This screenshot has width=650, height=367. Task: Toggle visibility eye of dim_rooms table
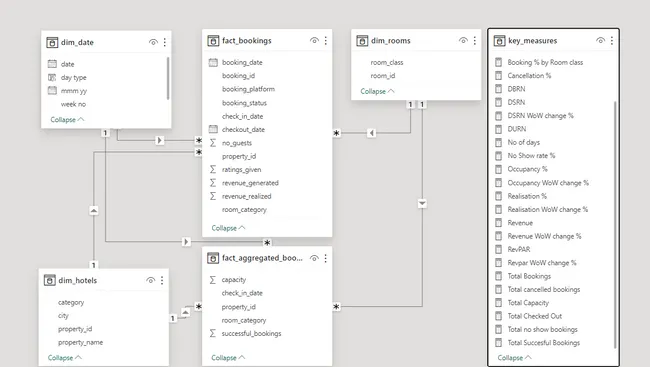(463, 41)
